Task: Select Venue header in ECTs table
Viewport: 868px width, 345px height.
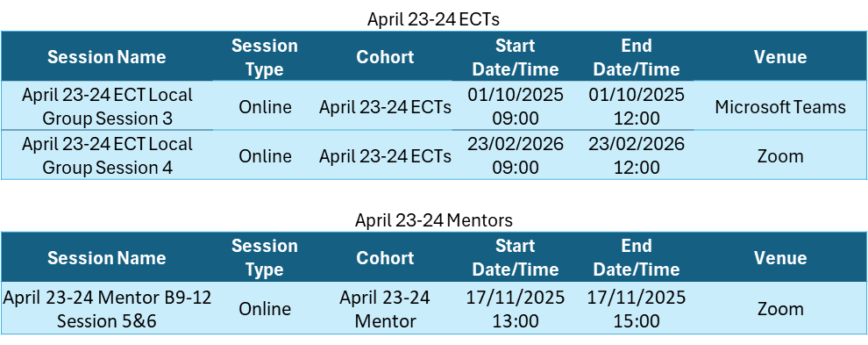Action: [780, 57]
